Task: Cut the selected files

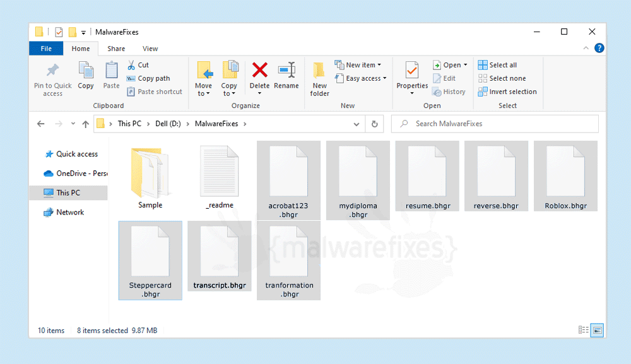Action: [x=138, y=65]
